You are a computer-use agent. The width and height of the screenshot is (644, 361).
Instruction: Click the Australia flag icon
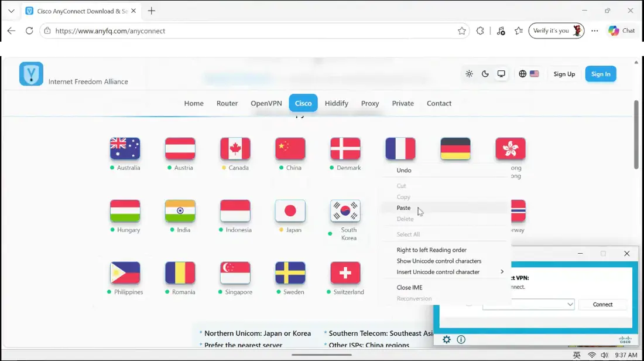pyautogui.click(x=125, y=148)
